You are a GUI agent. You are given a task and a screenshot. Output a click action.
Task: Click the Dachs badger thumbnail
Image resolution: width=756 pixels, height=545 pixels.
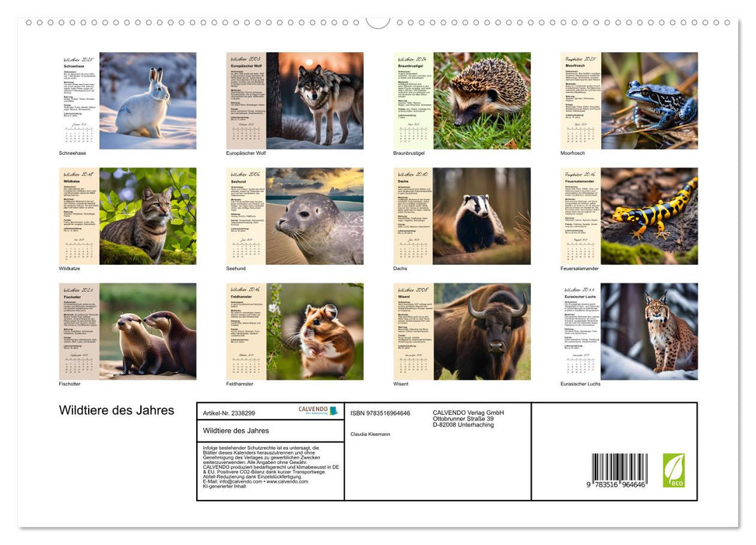pyautogui.click(x=482, y=216)
